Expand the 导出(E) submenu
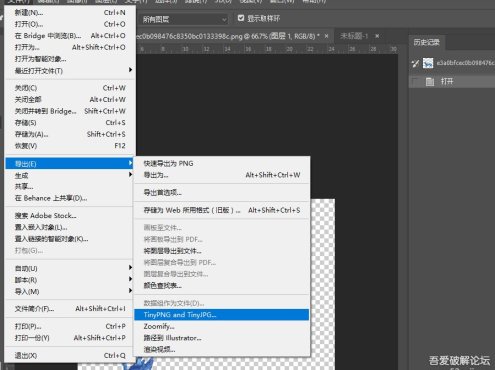Screen dimensions: 495x370 tap(69, 164)
